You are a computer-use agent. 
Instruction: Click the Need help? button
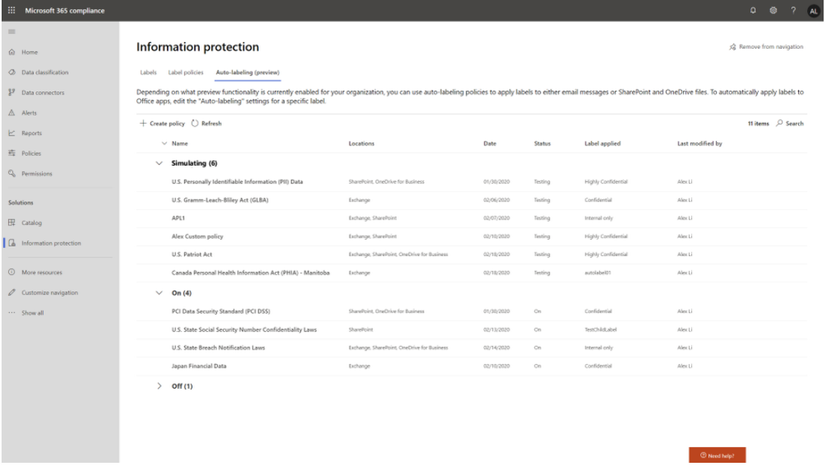coord(717,455)
